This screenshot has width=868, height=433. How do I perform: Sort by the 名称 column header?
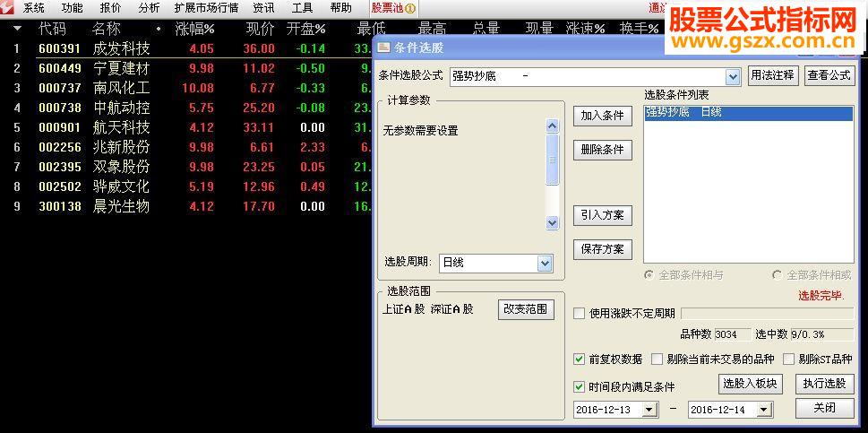pos(106,29)
